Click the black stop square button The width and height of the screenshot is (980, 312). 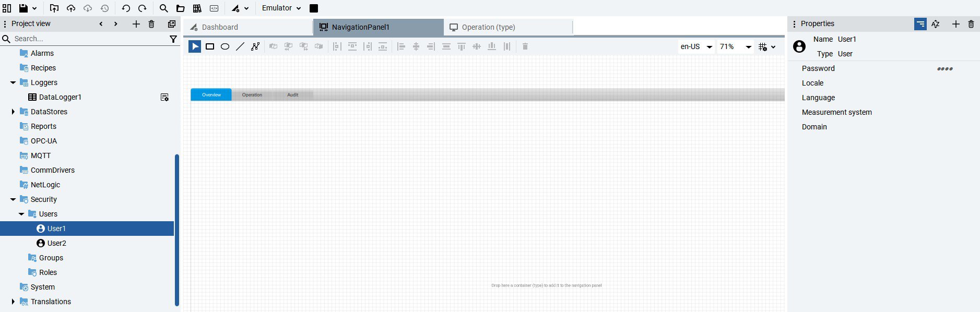(x=314, y=8)
